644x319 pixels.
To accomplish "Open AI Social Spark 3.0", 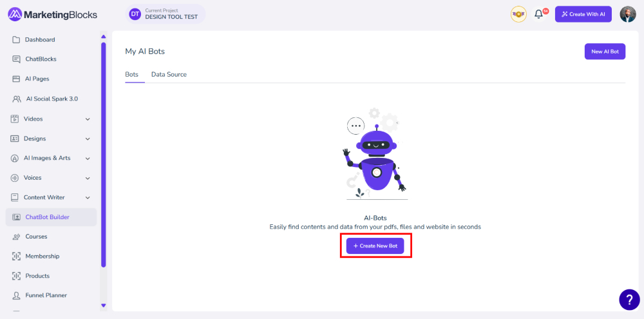I will coord(51,99).
